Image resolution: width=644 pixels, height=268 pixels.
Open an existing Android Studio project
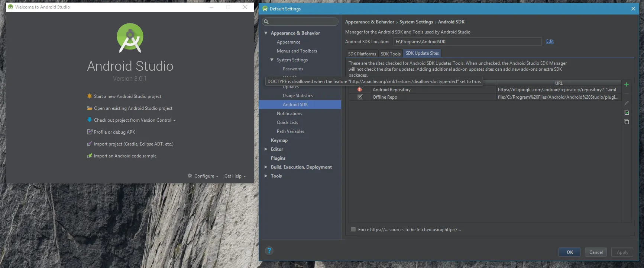click(133, 108)
